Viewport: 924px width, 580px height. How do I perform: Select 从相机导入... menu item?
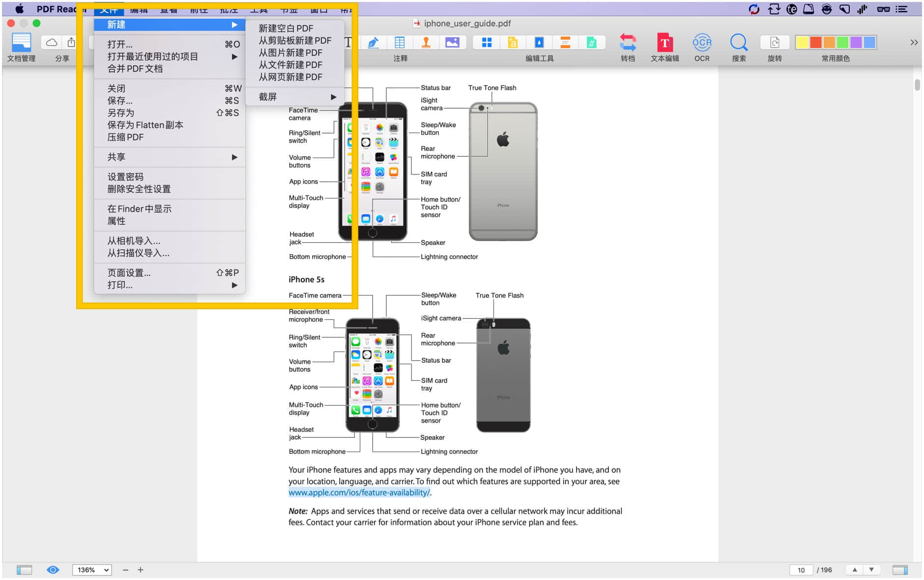(x=169, y=241)
